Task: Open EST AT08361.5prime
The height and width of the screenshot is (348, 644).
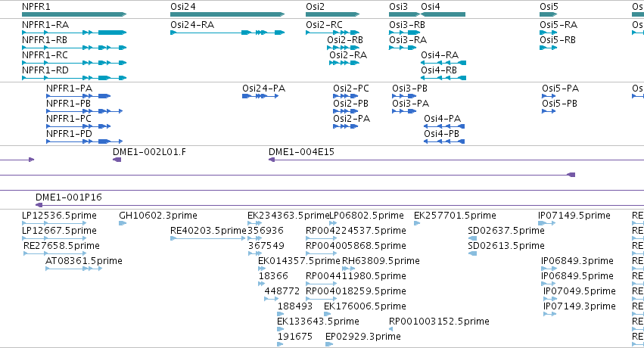Action: (x=84, y=262)
